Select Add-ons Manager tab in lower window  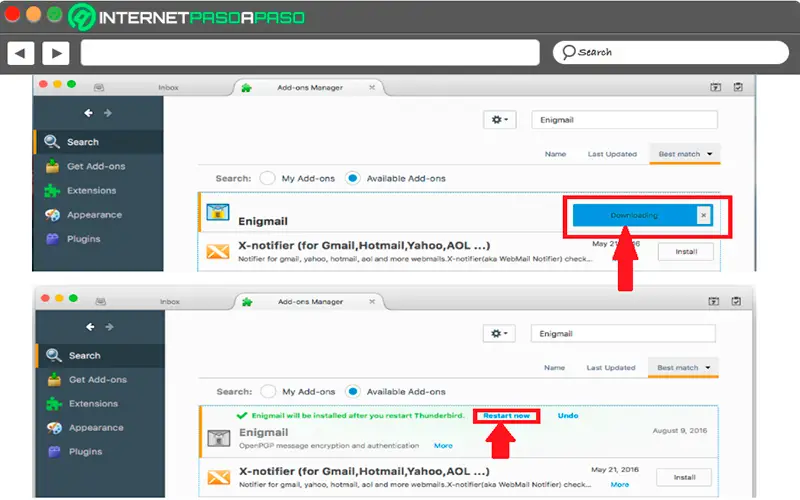tap(310, 302)
